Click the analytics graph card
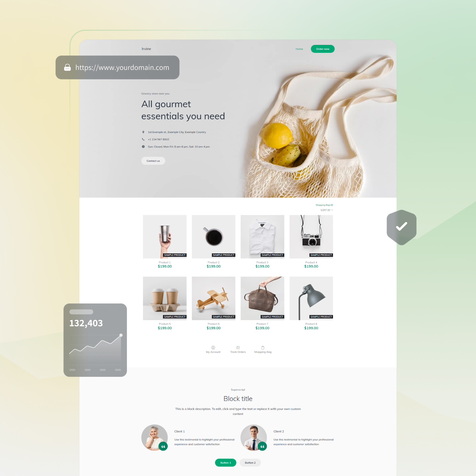Screen dimensions: 476x476 tap(95, 340)
